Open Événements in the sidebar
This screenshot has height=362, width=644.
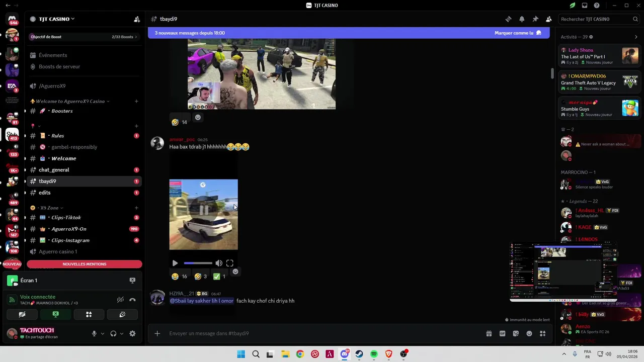(x=84, y=55)
